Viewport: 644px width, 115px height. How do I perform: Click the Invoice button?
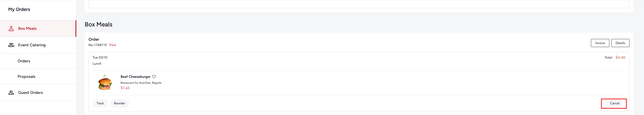point(600,43)
